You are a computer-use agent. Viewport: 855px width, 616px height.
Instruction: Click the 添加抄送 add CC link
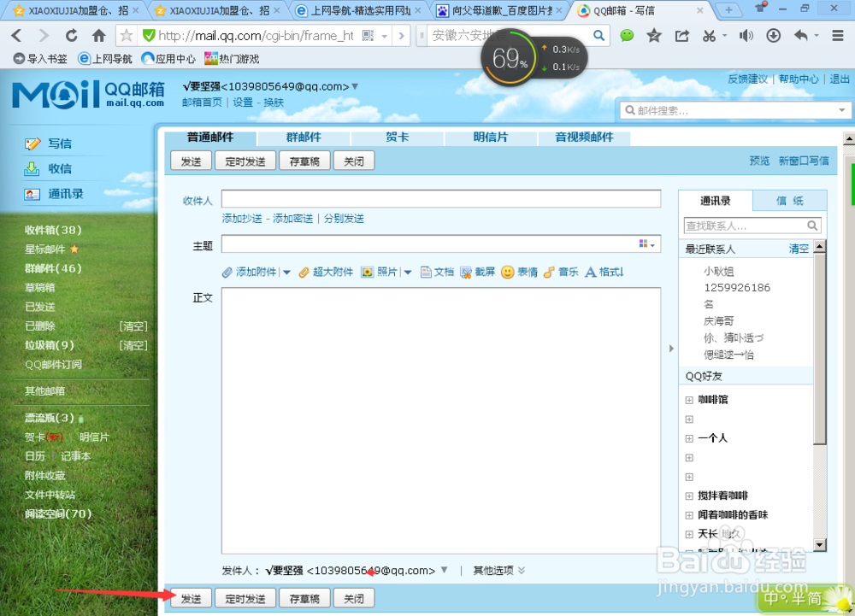[x=242, y=219]
